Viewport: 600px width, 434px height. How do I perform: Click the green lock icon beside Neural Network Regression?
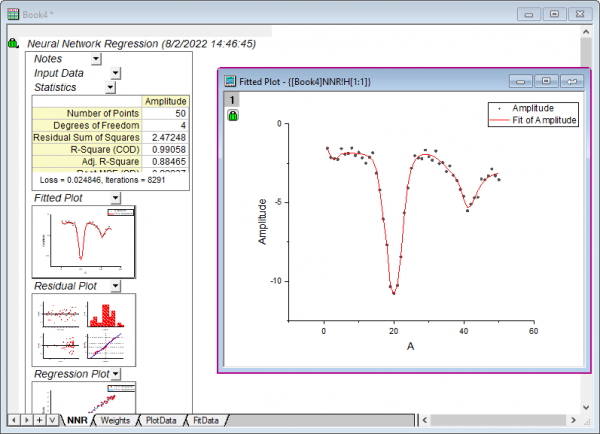click(13, 45)
